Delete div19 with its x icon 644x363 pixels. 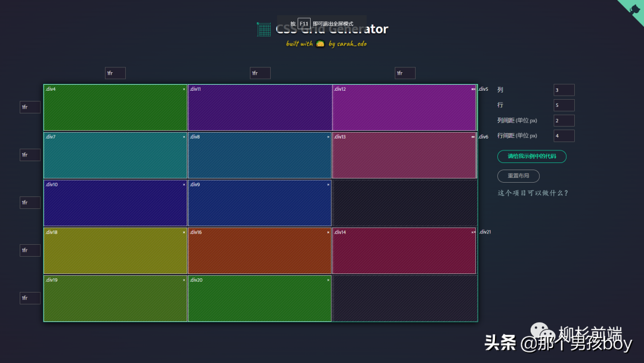coord(184,280)
